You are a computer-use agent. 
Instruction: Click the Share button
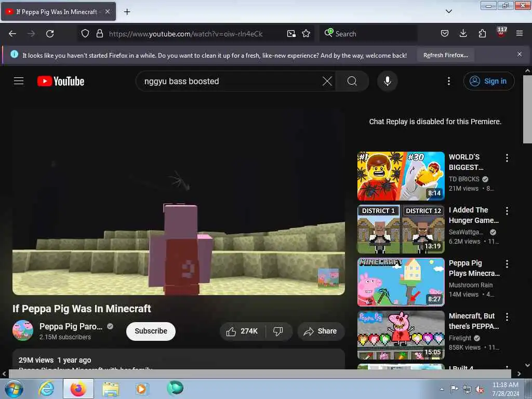click(x=321, y=331)
